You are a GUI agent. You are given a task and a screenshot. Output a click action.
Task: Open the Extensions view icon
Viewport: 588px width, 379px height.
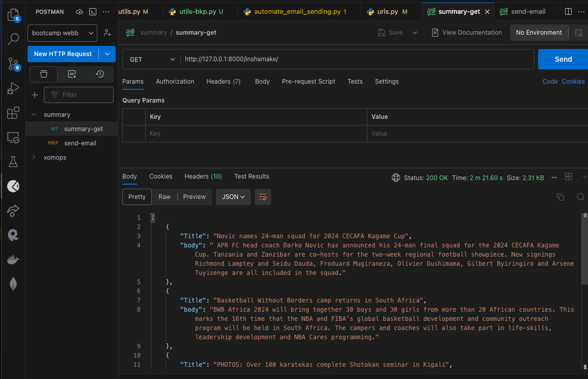(x=13, y=113)
